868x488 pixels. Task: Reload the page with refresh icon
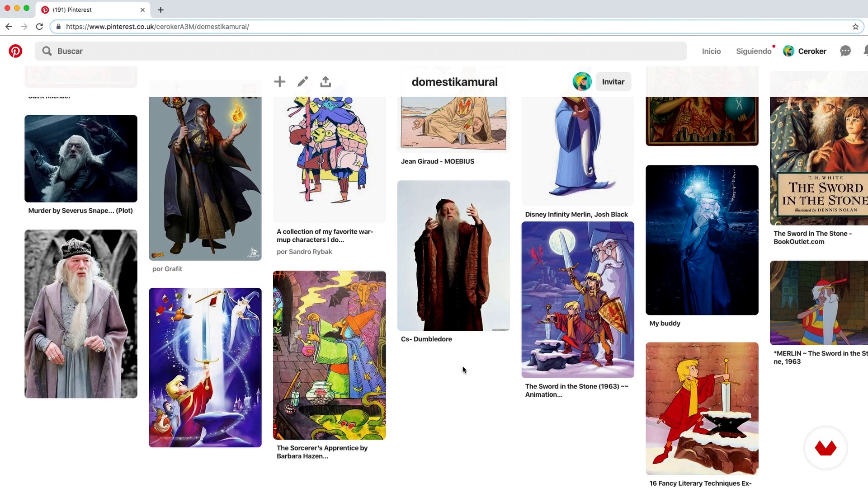click(39, 27)
